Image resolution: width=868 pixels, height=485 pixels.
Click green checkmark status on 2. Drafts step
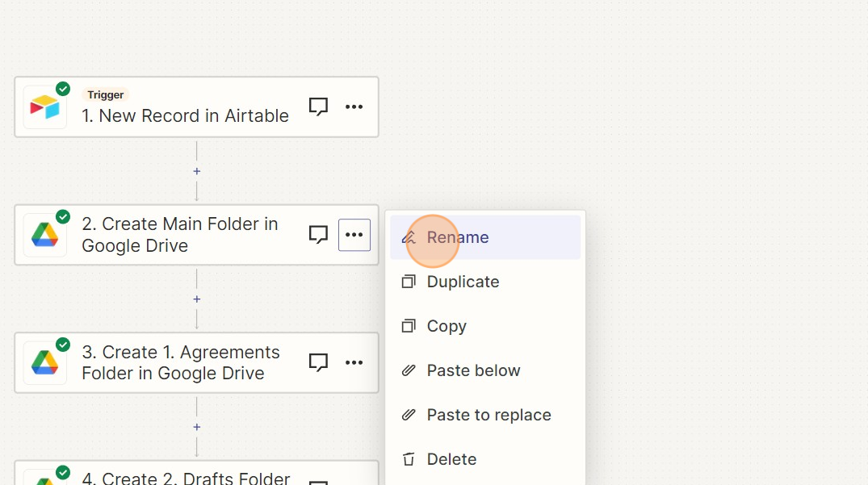[x=63, y=472]
